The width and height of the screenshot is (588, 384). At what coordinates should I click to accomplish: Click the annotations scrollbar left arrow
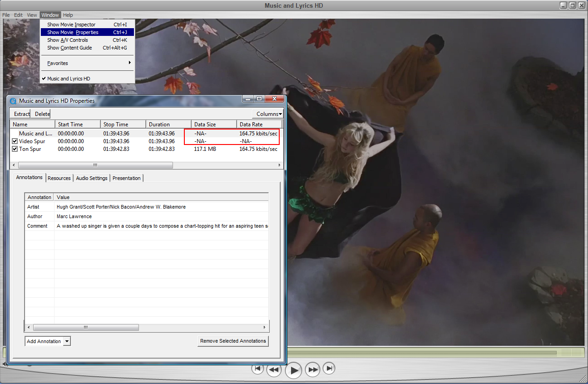tap(29, 327)
